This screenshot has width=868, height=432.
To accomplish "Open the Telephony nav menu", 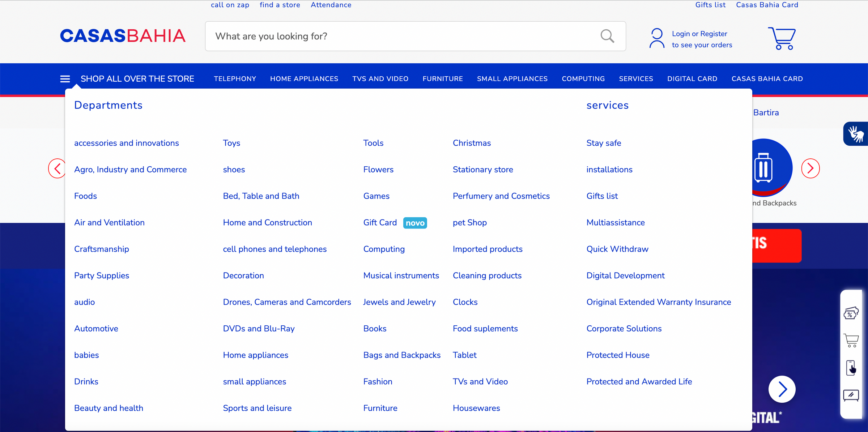I will (235, 79).
